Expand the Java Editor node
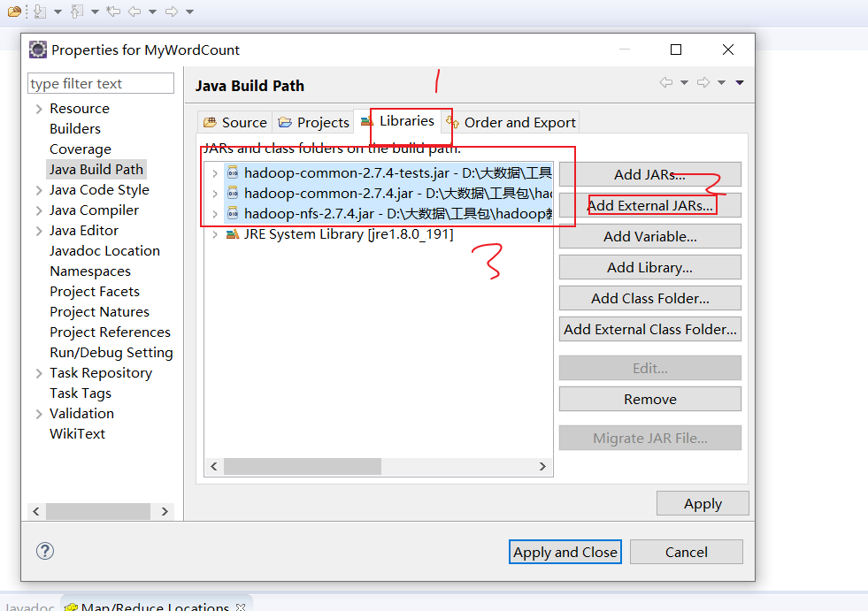 pyautogui.click(x=39, y=231)
